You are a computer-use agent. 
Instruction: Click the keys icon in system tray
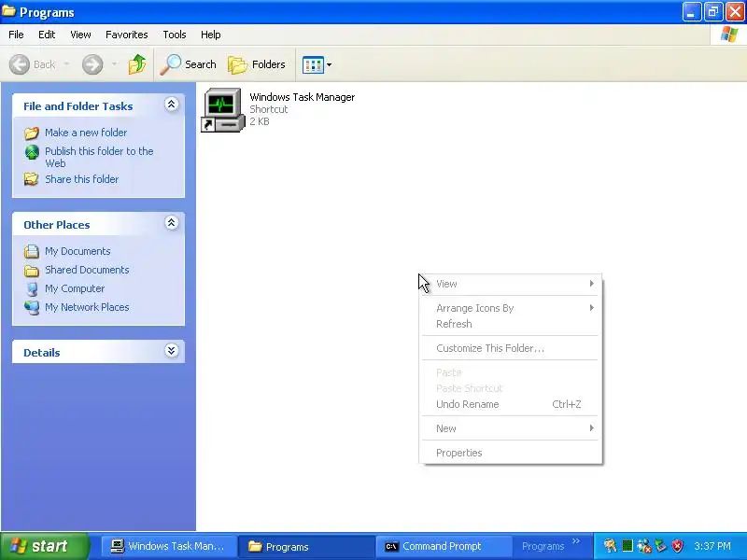pyautogui.click(x=610, y=546)
